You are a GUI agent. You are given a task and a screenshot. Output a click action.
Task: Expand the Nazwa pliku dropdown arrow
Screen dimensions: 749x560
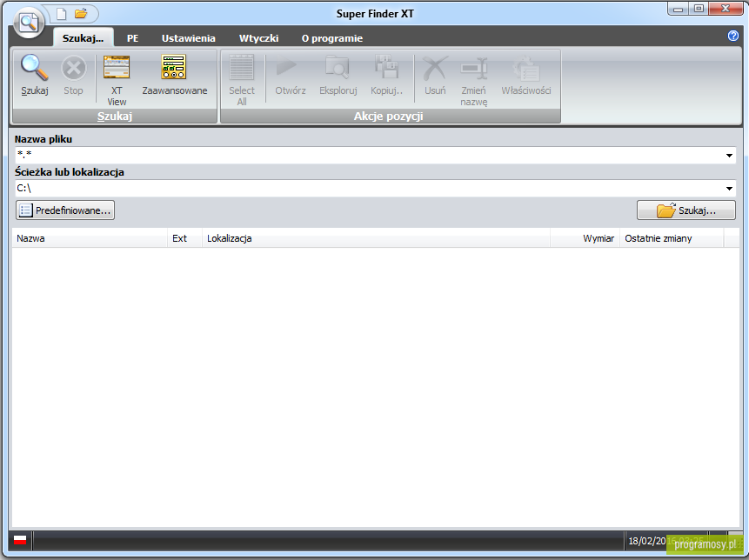tap(729, 156)
